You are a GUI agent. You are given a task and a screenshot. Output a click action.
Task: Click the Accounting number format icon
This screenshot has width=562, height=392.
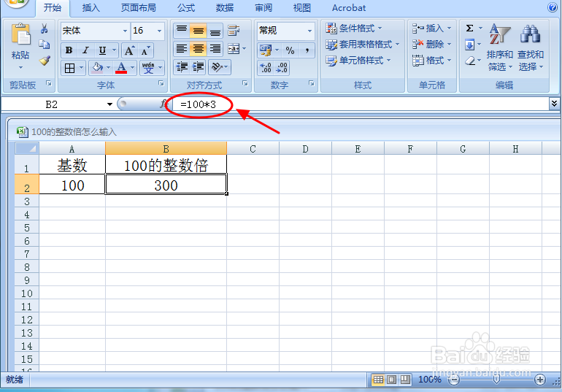(266, 50)
